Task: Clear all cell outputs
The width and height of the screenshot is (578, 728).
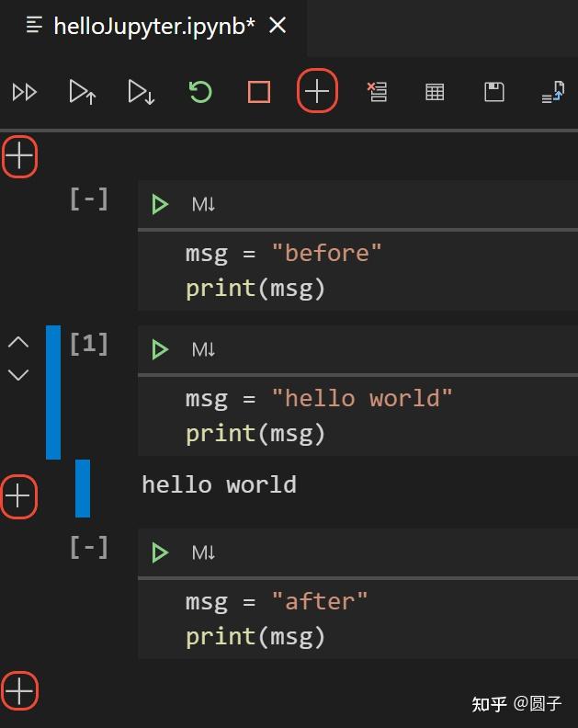Action: click(x=377, y=92)
